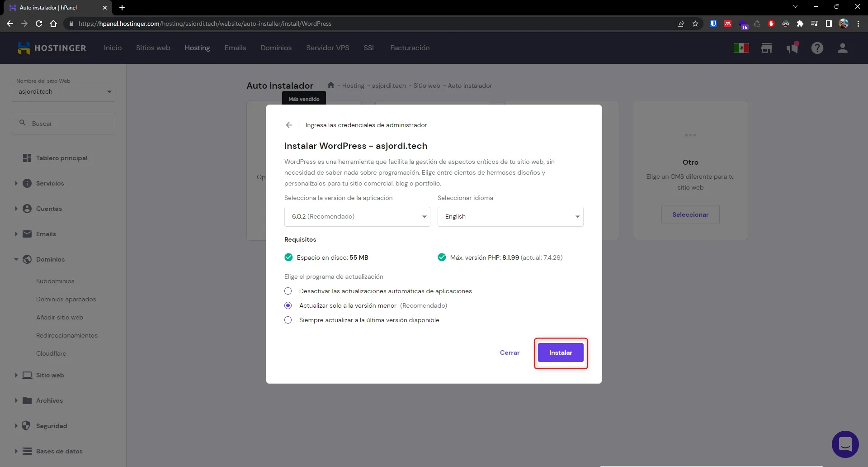
Task: Open the browser extensions puzzle icon
Action: (x=800, y=24)
